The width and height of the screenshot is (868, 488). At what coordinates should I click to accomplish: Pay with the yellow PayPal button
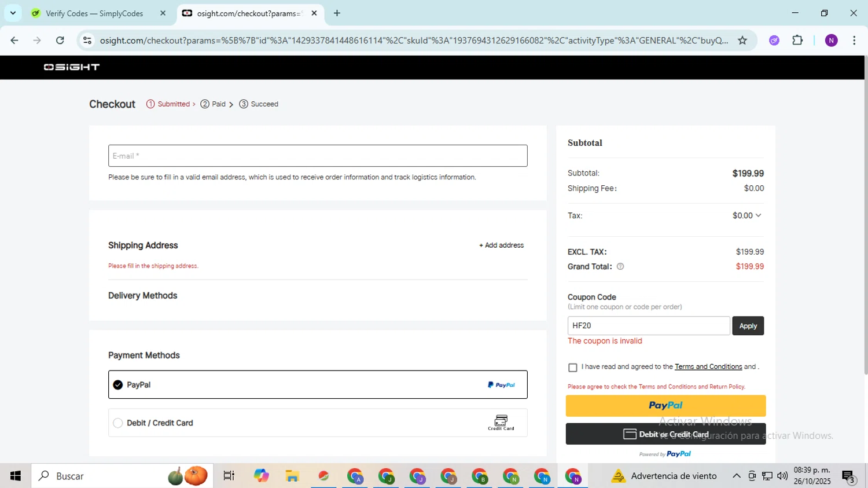[x=665, y=406]
